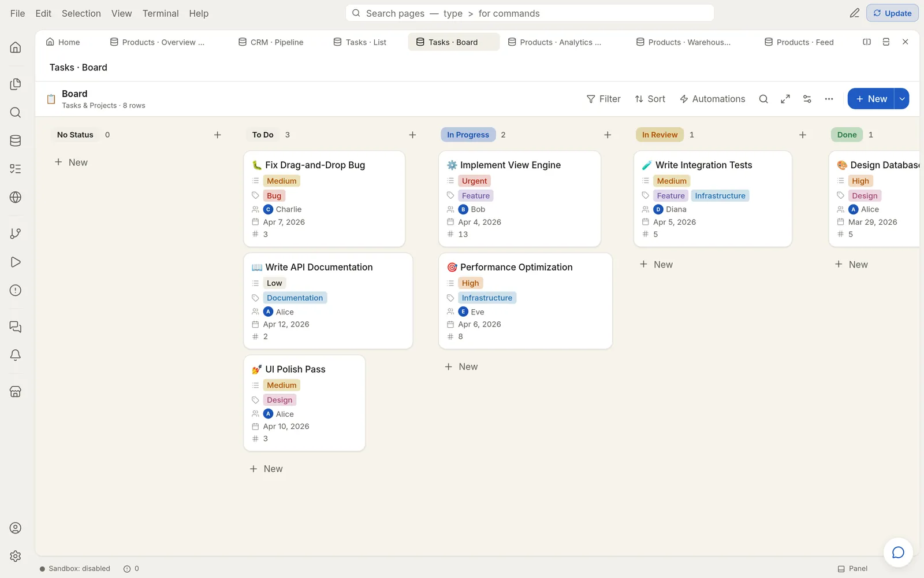924x578 pixels.
Task: Toggle the Panel in the status bar
Action: 853,569
